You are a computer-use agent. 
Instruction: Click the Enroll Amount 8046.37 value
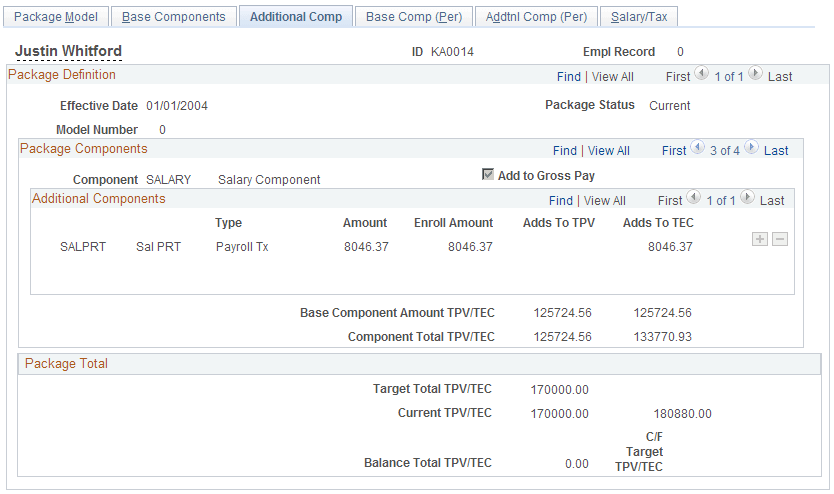pos(470,247)
